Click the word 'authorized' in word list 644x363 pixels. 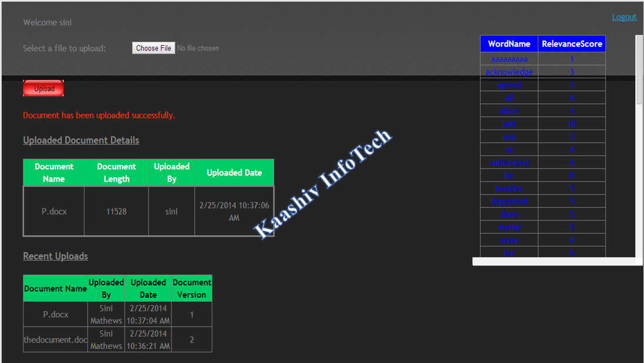tap(509, 162)
